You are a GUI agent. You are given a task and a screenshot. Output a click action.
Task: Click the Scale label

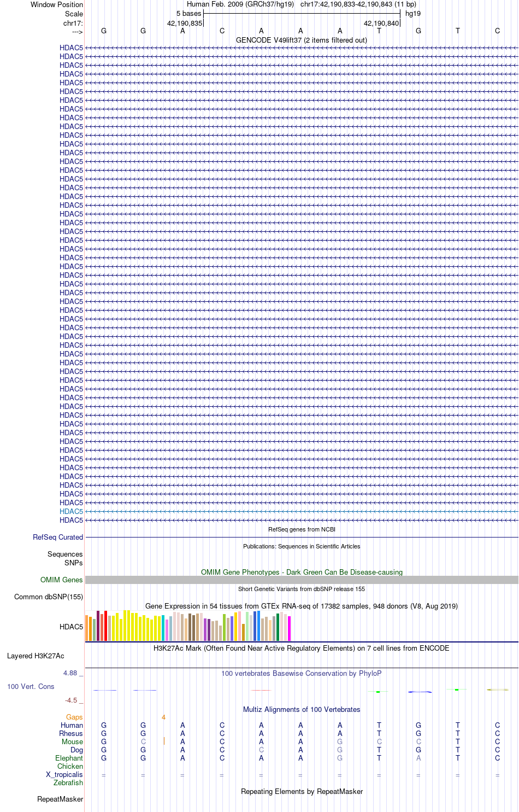74,14
